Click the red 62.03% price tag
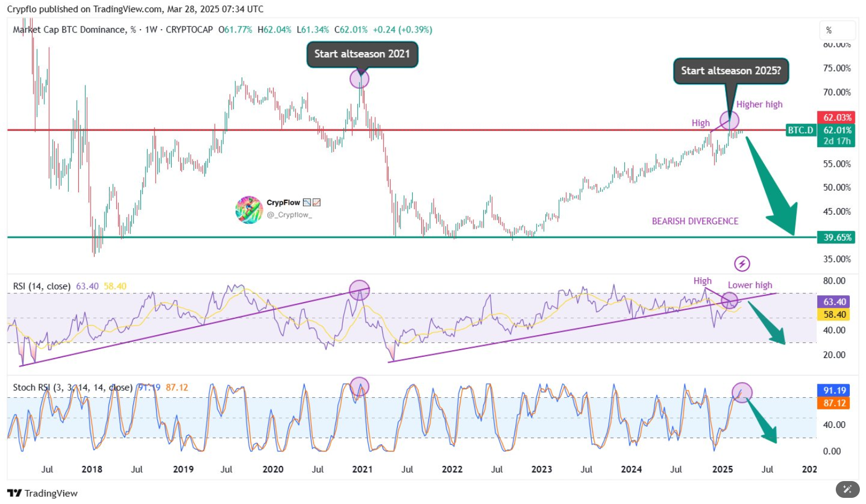866x504 pixels. [x=837, y=117]
